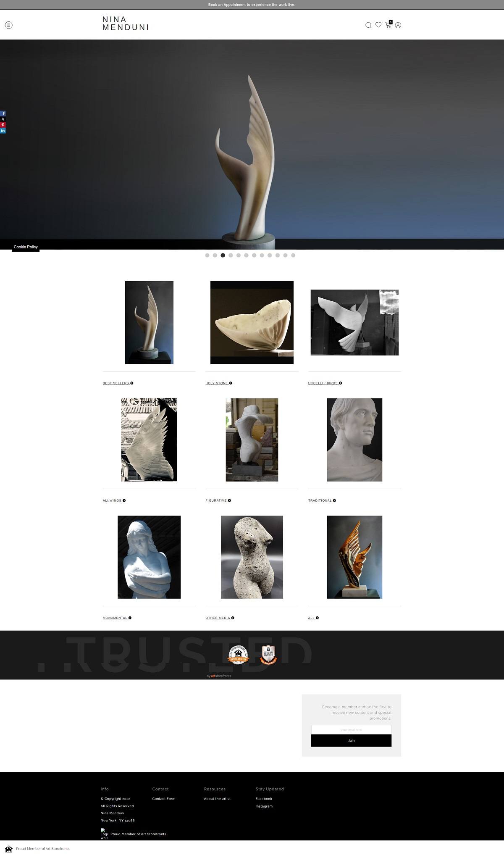This screenshot has width=504, height=858.
Task: Focus the newsletter email input field
Action: click(351, 730)
